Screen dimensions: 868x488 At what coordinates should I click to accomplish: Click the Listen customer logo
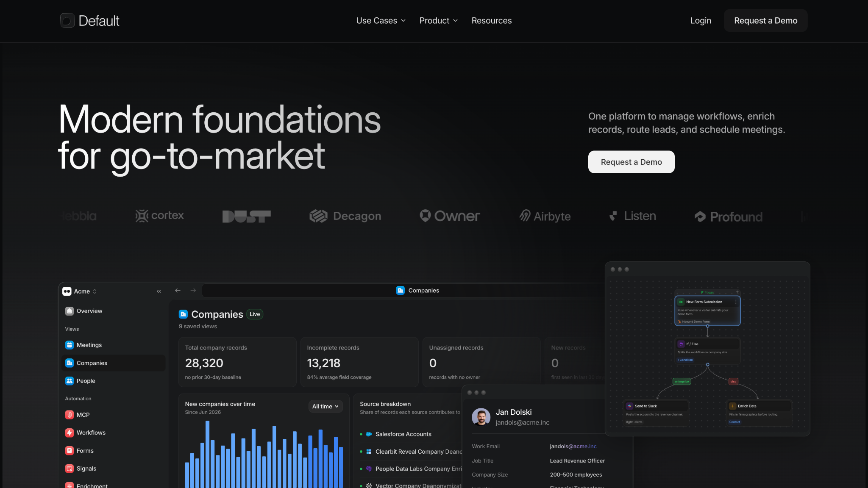633,216
